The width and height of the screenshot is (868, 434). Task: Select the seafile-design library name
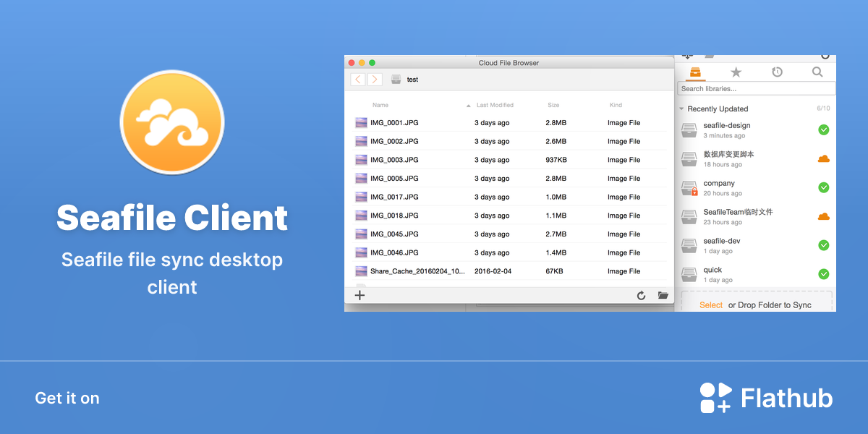click(727, 125)
